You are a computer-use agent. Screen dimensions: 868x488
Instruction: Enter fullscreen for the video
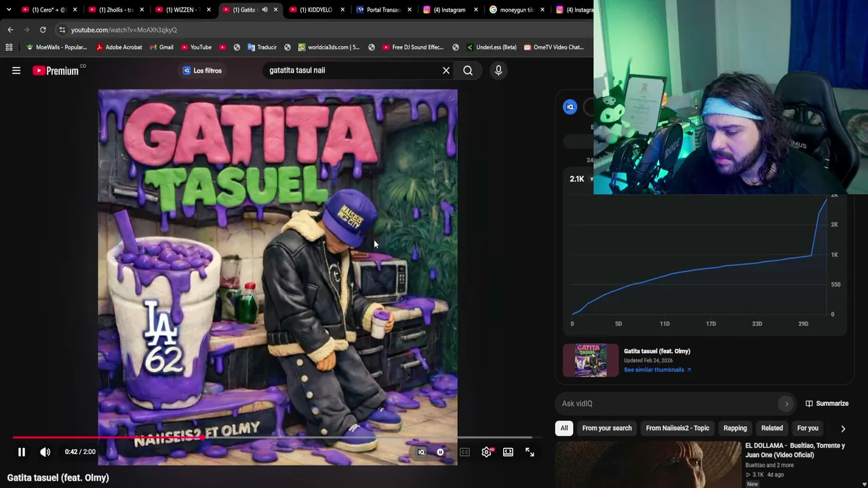[x=530, y=452]
